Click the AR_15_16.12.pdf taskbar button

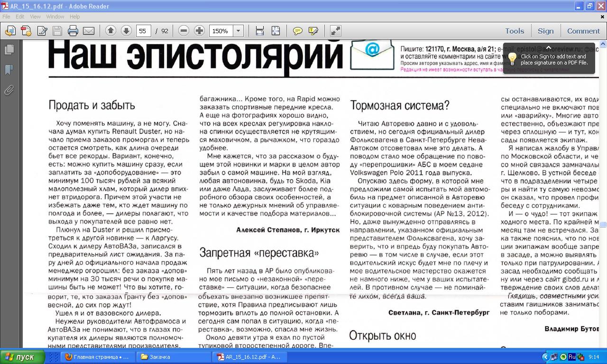tap(249, 357)
